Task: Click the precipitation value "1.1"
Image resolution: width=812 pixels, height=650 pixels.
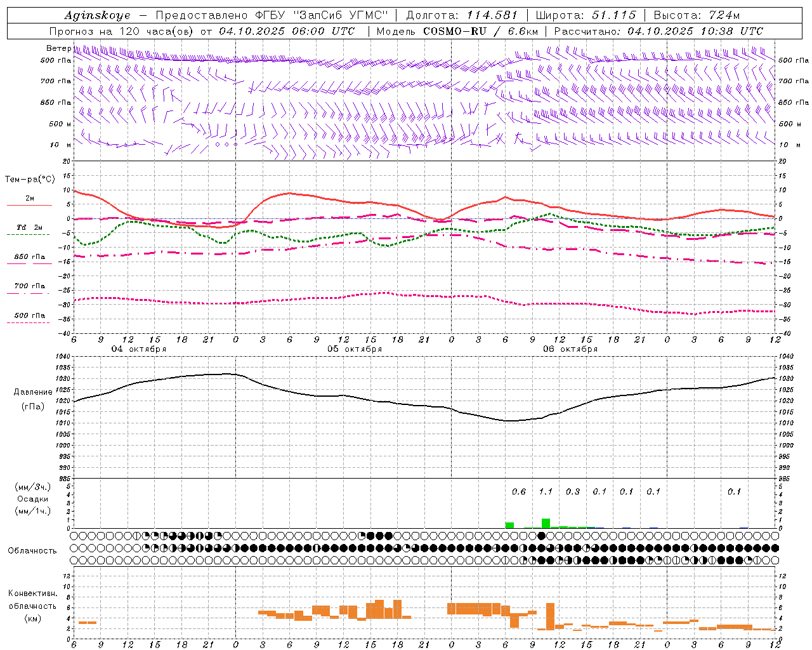Action: pos(546,491)
